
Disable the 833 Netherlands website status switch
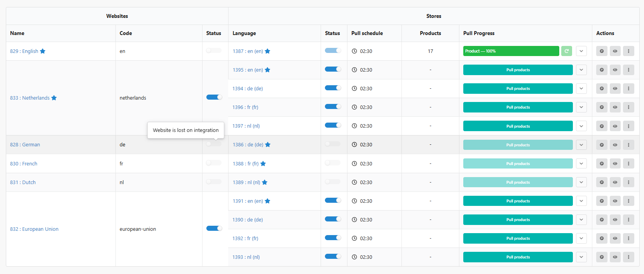click(214, 97)
